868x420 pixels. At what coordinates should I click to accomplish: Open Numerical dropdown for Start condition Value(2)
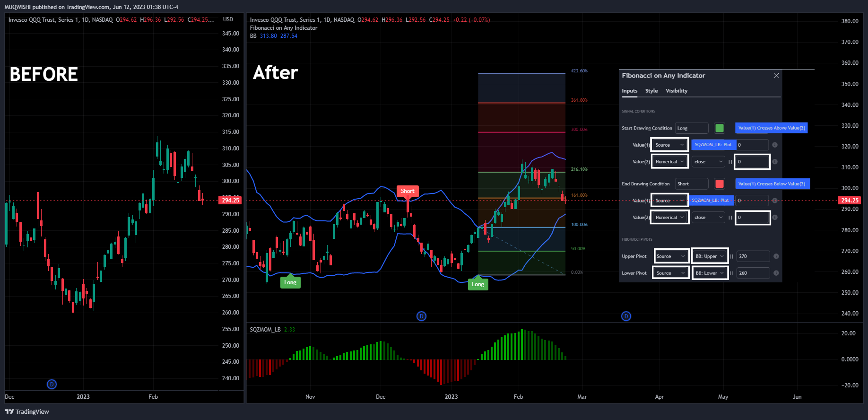(x=670, y=162)
